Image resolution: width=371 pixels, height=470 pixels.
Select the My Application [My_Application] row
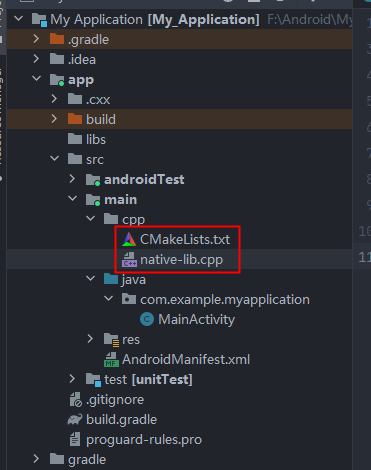pyautogui.click(x=179, y=19)
